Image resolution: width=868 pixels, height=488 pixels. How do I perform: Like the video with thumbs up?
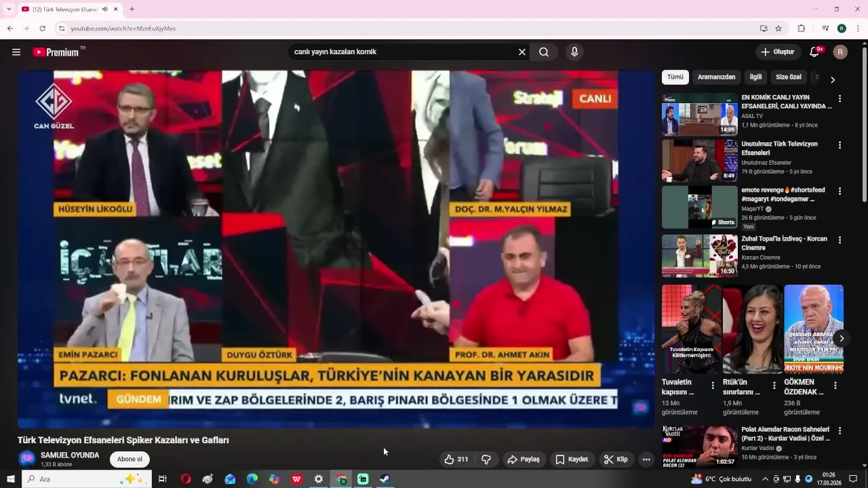(x=456, y=460)
